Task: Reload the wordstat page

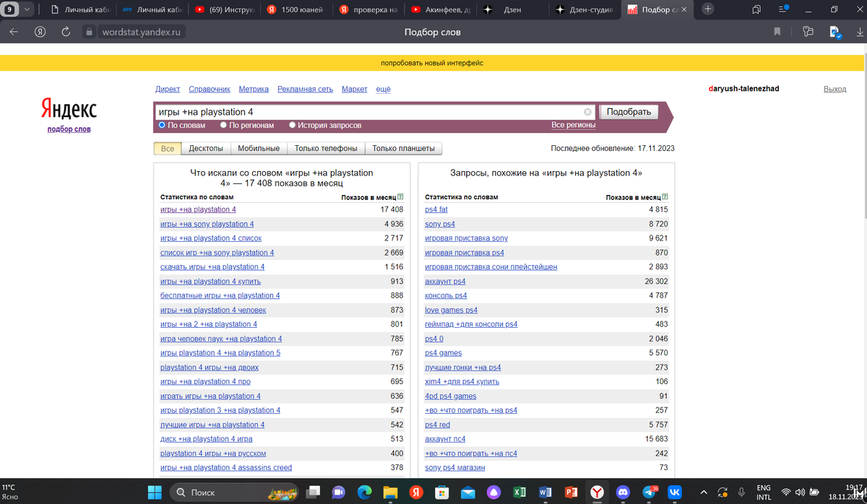Action: (66, 32)
